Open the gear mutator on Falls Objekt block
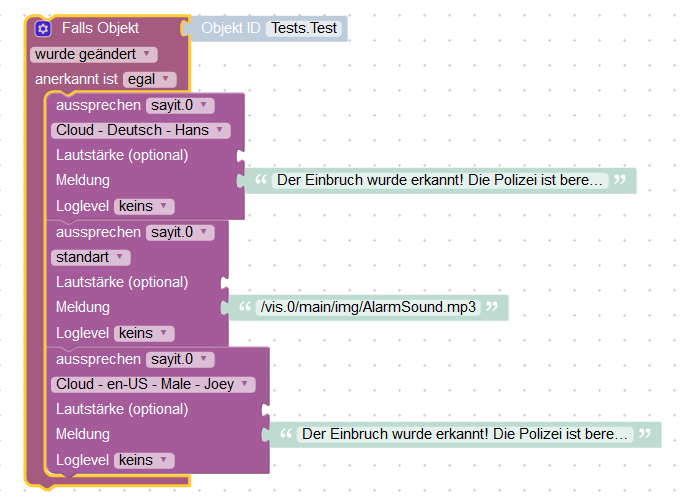This screenshot has width=683, height=503. coord(43,29)
